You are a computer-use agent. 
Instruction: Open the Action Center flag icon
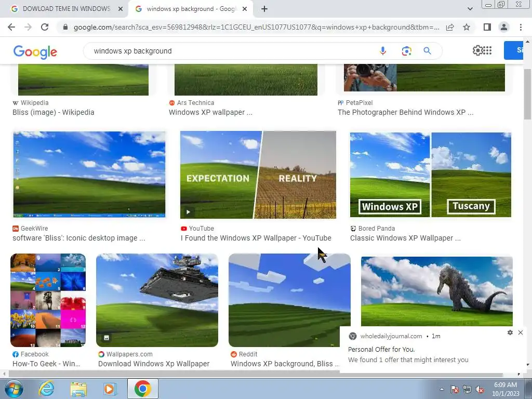pos(455,389)
